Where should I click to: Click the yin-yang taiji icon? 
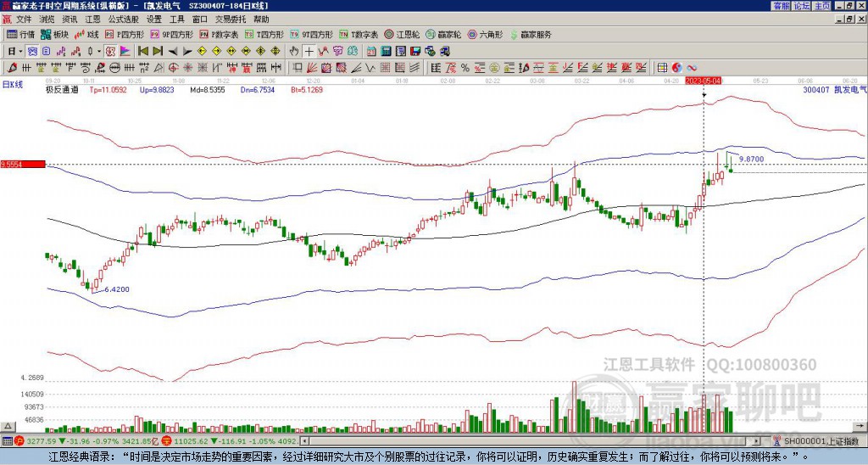pyautogui.click(x=676, y=68)
